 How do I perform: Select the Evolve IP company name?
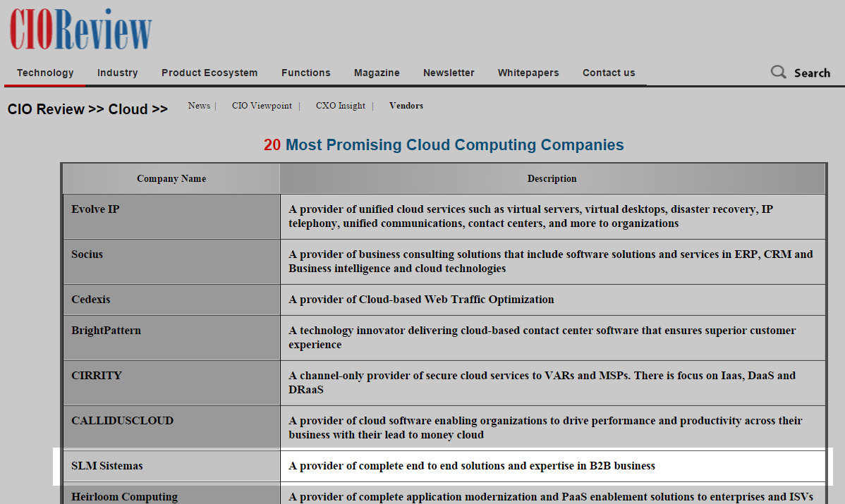pyautogui.click(x=95, y=209)
